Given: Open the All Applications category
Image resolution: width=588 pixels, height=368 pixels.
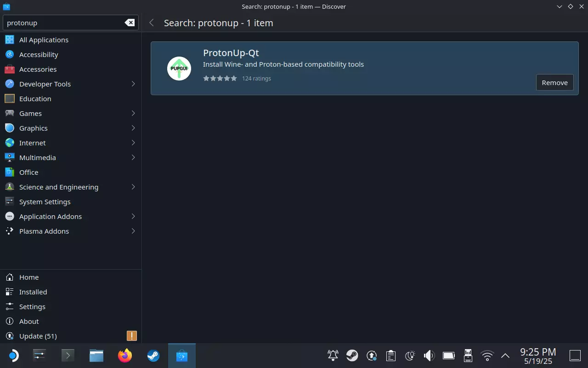Looking at the screenshot, I should (x=71, y=40).
